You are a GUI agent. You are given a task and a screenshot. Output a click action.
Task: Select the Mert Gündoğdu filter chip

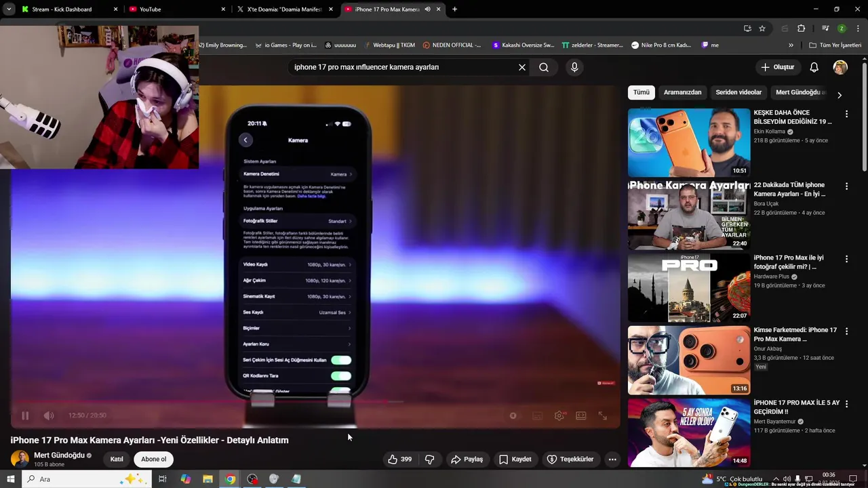[x=800, y=92]
